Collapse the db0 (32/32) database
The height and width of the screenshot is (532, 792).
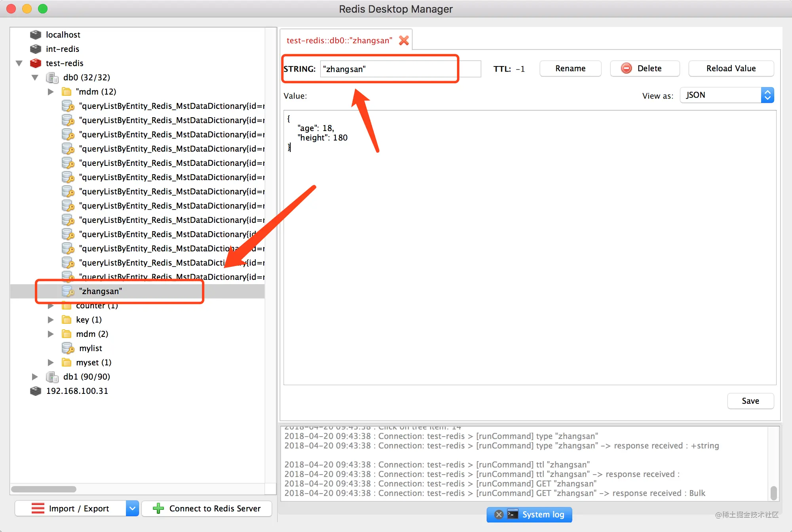[35, 78]
